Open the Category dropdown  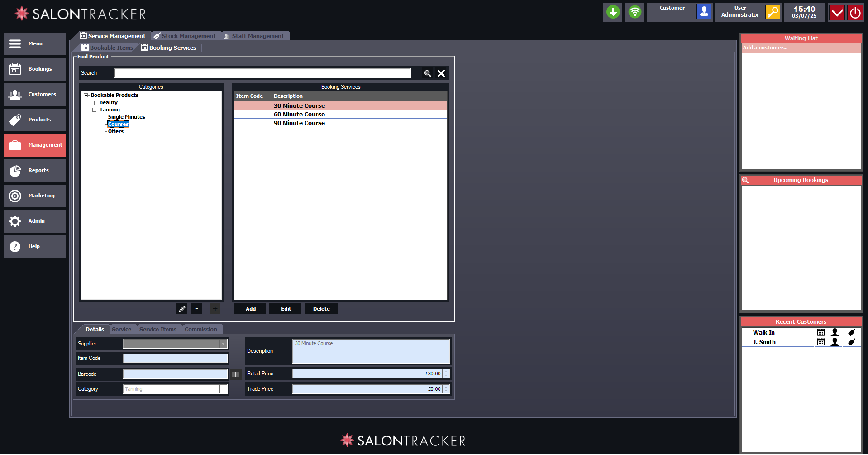click(223, 389)
